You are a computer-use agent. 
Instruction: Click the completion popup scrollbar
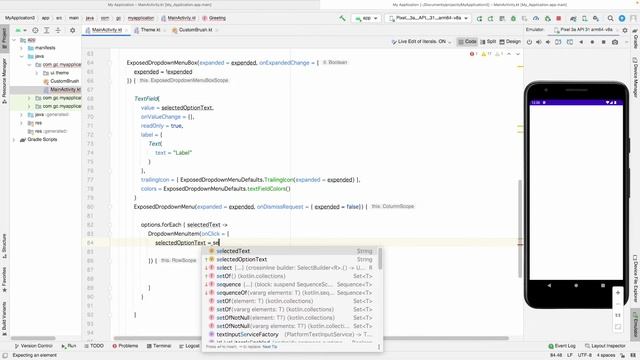click(380, 259)
